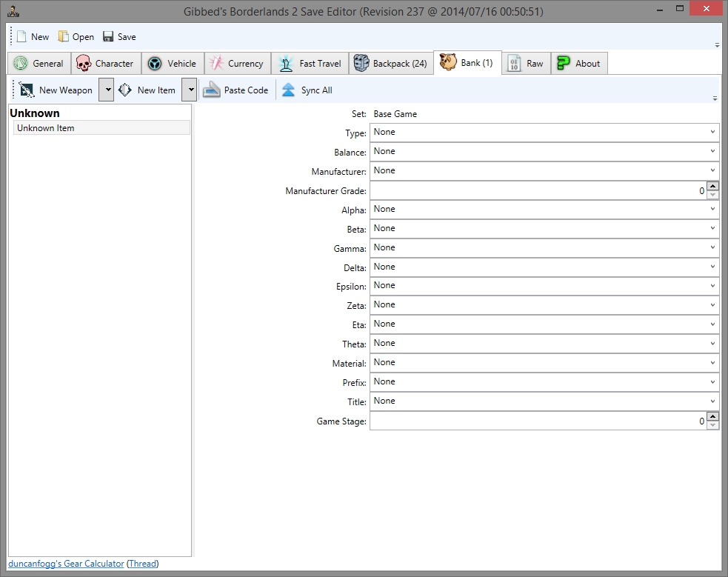
Task: Click the New file icon in toolbar
Action: 21,37
